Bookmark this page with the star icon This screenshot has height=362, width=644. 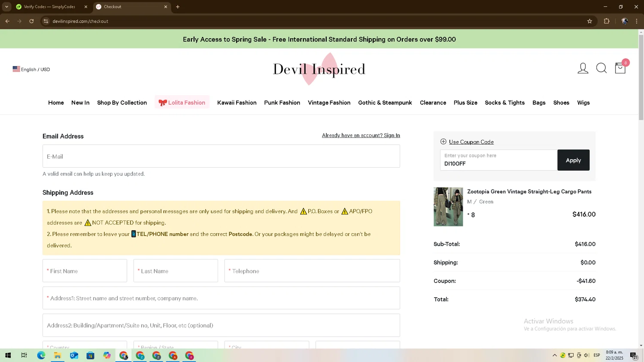click(589, 21)
